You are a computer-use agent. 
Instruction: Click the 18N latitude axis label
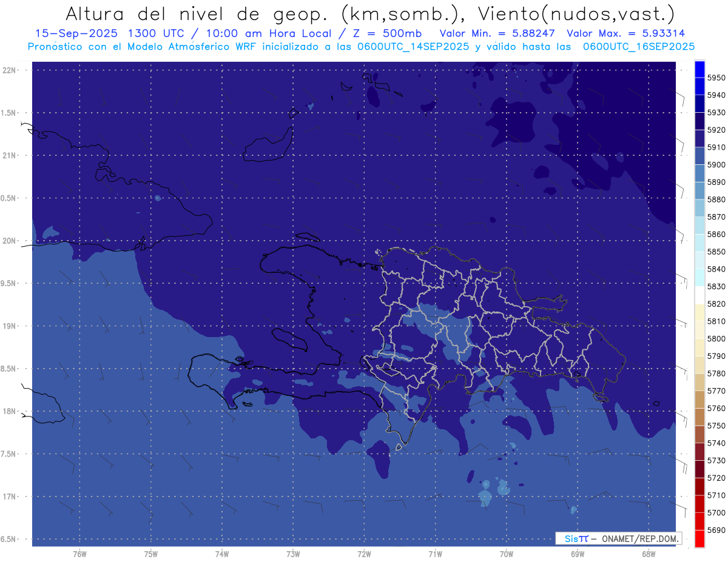10,412
